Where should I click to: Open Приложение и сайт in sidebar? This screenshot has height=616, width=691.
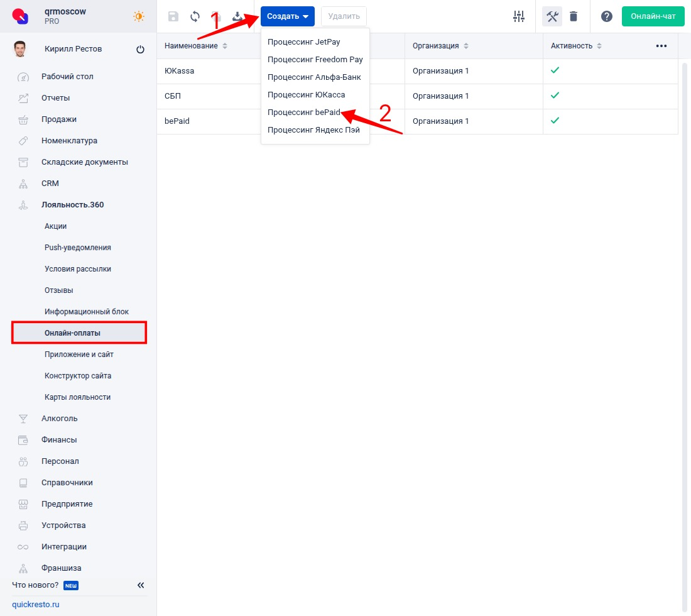click(79, 355)
